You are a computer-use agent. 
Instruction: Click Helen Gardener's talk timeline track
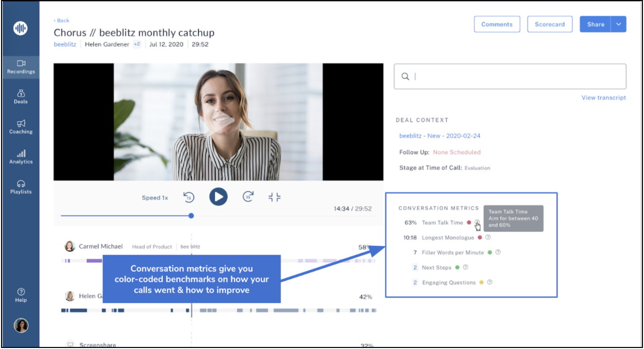(218, 311)
